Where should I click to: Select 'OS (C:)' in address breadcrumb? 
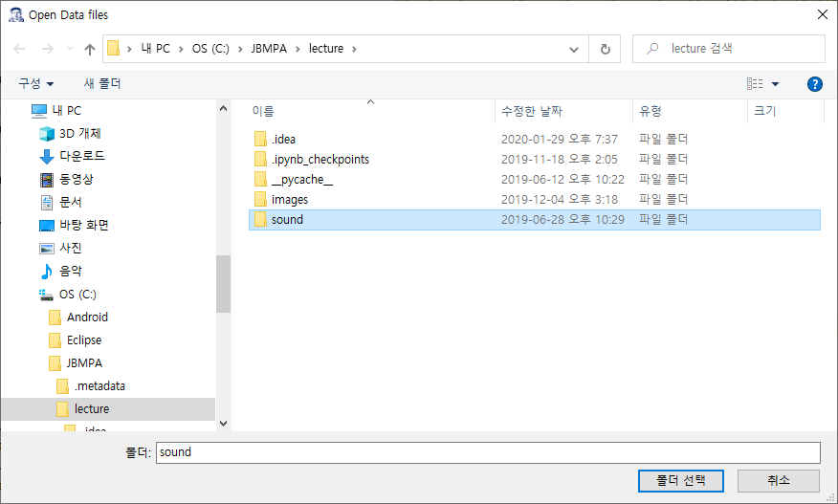[210, 49]
